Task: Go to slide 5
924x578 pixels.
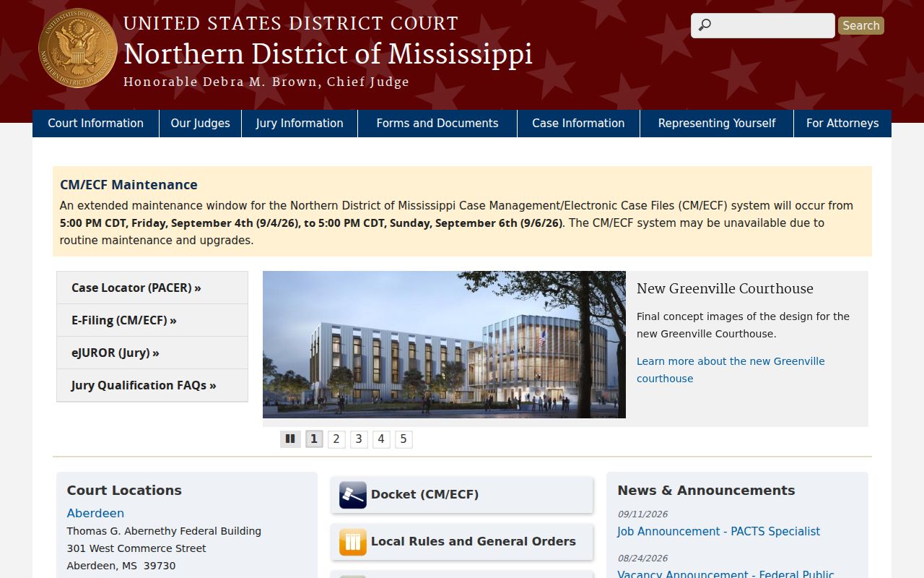Action: (x=404, y=439)
